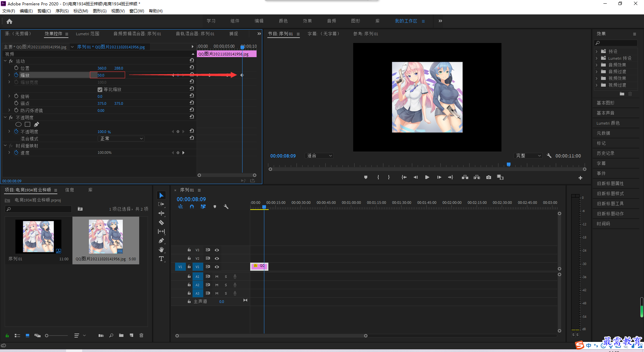Click the timeline horizontal zoom scrollbar
The height and width of the screenshot is (352, 644).
tap(271, 336)
